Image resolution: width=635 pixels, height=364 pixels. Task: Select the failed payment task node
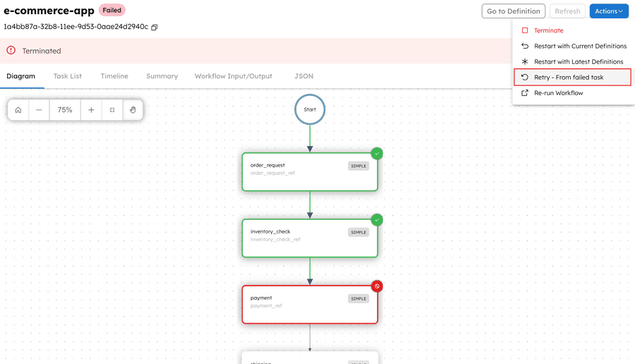click(x=310, y=305)
